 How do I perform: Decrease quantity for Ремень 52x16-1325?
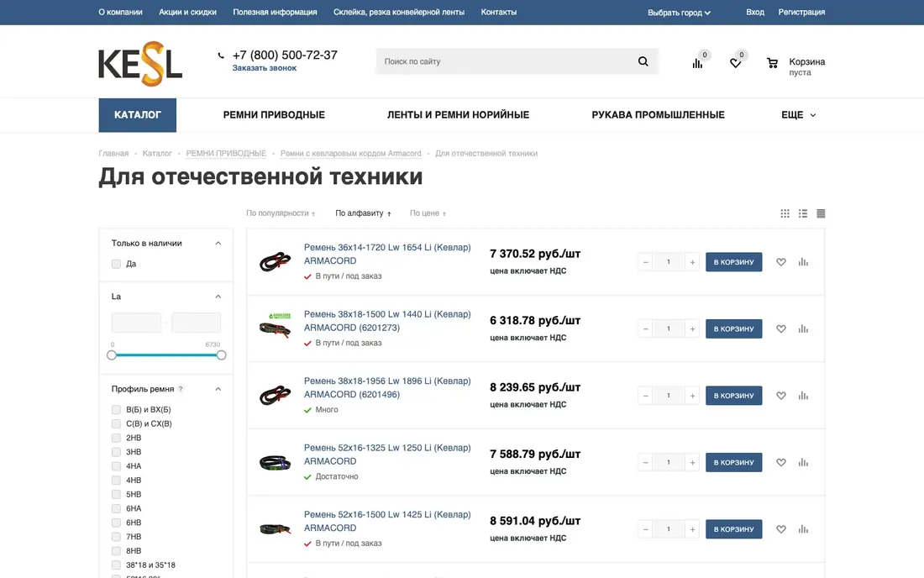(x=645, y=463)
